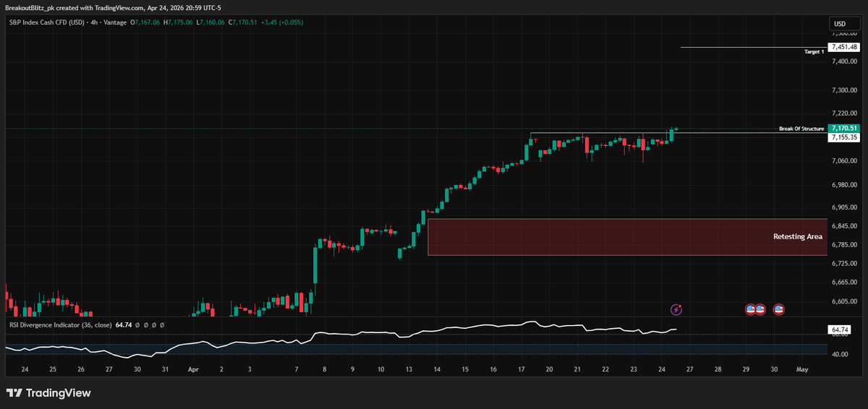The image size is (868, 409).
Task: Click the "13" date on the time axis
Action: pyautogui.click(x=409, y=369)
